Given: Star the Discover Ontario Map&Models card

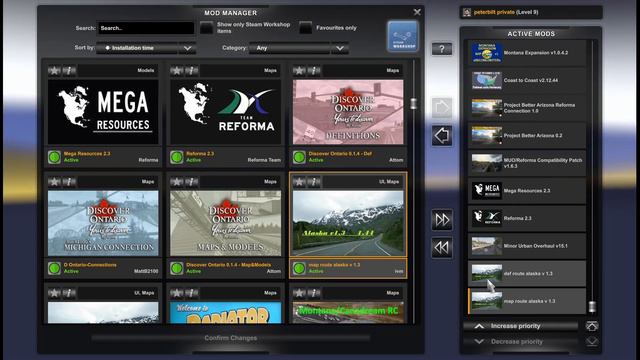Looking at the screenshot, I should pyautogui.click(x=177, y=182).
